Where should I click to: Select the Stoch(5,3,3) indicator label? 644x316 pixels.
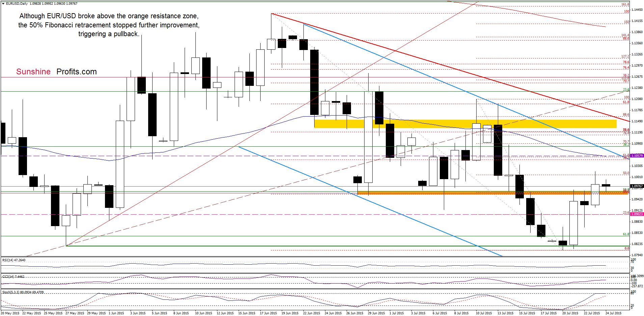pyautogui.click(x=23, y=292)
